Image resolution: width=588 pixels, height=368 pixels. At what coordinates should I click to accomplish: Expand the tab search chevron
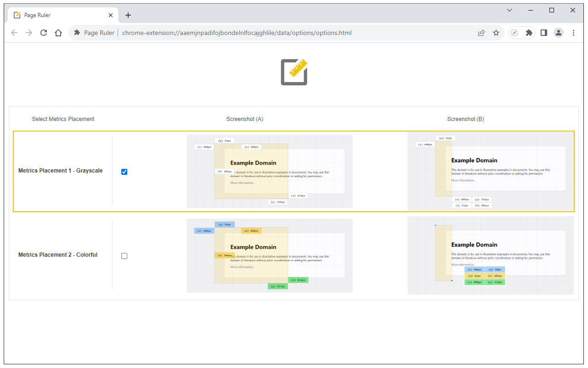(x=509, y=10)
